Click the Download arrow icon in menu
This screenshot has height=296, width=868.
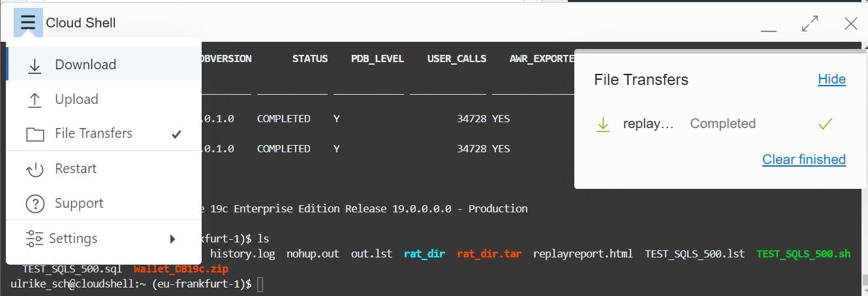pos(35,65)
